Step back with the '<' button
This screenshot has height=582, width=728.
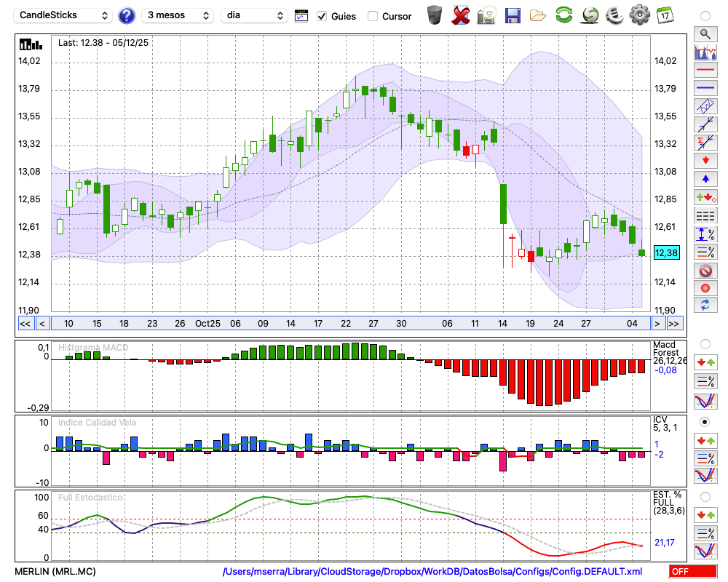pos(42,324)
